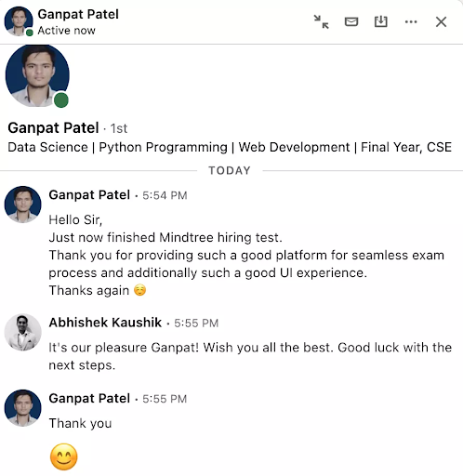Click Abhishek Kaushik's avatar photo

pos(22,332)
